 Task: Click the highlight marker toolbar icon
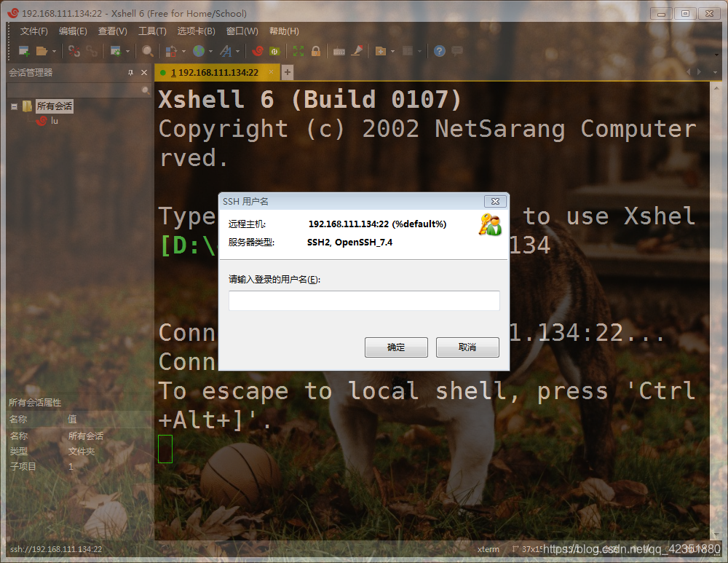[x=357, y=51]
